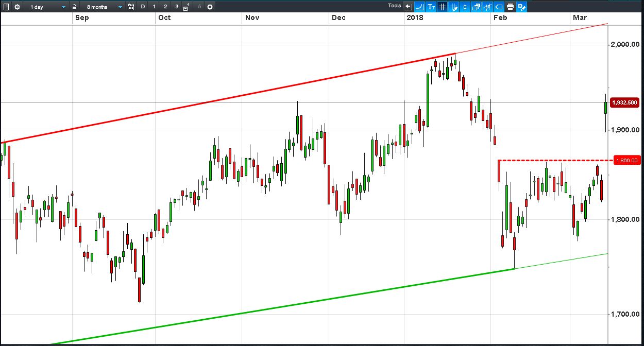Click the Oct date axis label
This screenshot has width=644, height=346.
tap(164, 18)
